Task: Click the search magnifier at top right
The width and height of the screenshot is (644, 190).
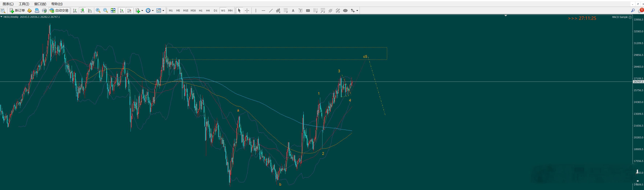Action: [633, 11]
